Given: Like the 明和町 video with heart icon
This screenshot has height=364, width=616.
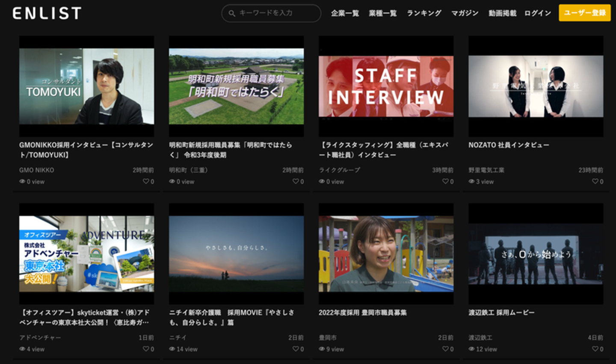Looking at the screenshot, I should (296, 181).
